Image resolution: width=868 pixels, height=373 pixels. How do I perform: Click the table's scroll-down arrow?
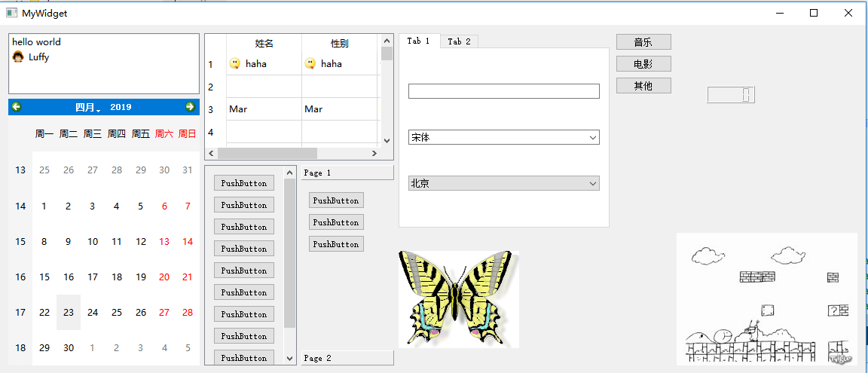click(x=387, y=141)
